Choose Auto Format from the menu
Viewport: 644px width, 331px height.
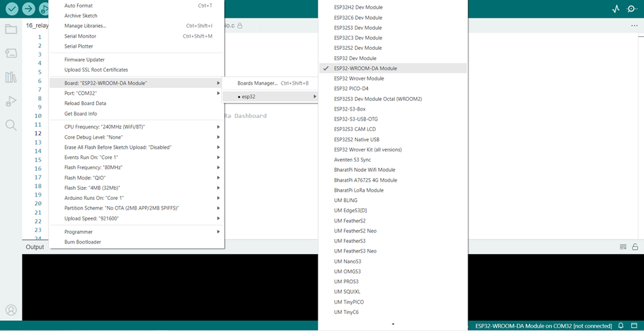(x=137, y=5)
